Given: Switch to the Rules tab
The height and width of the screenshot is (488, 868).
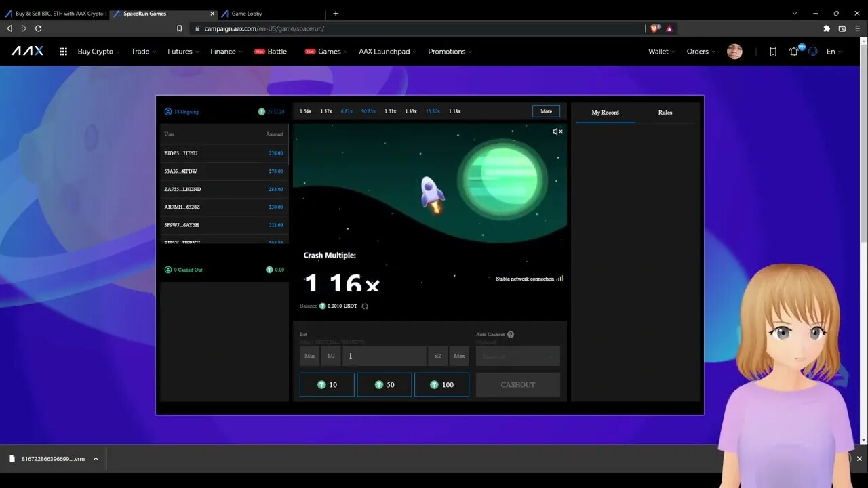Looking at the screenshot, I should click(x=665, y=113).
